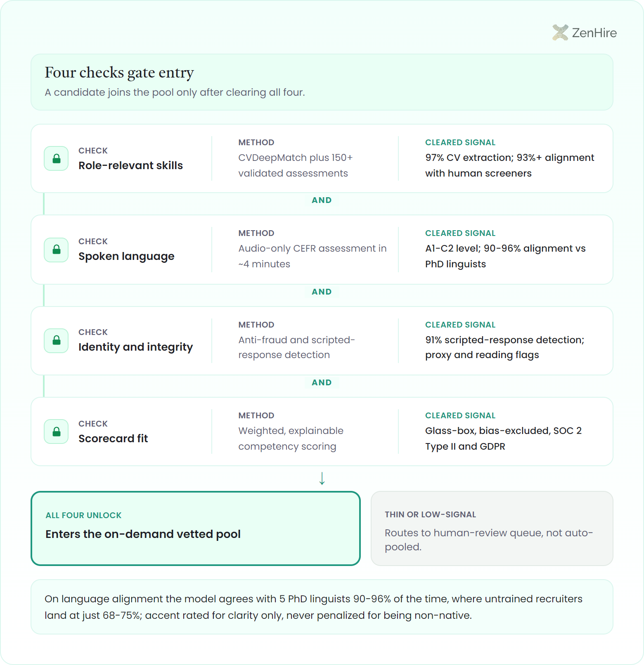644x665 pixels.
Task: Click the Spoken language check title
Action: click(x=126, y=256)
